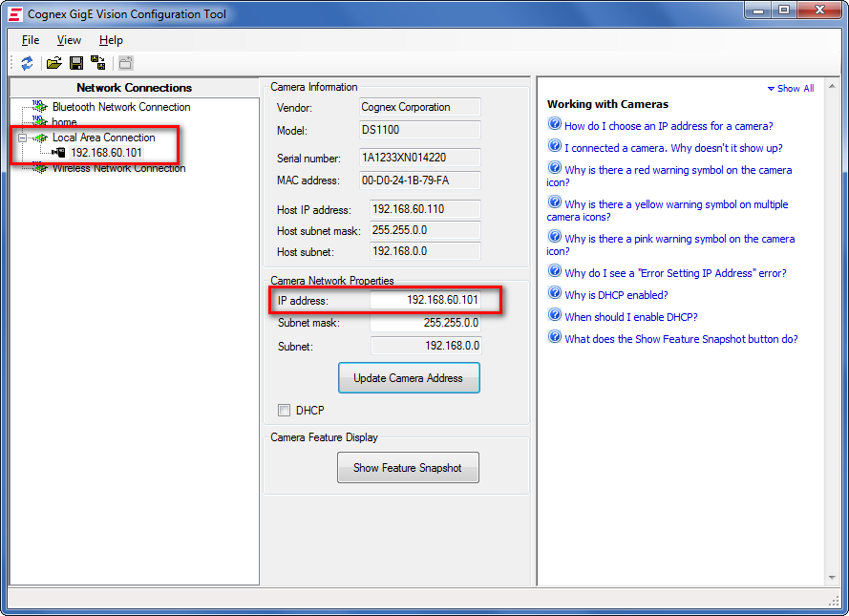The height and width of the screenshot is (616, 849).
Task: Open the Help menu
Action: point(110,40)
